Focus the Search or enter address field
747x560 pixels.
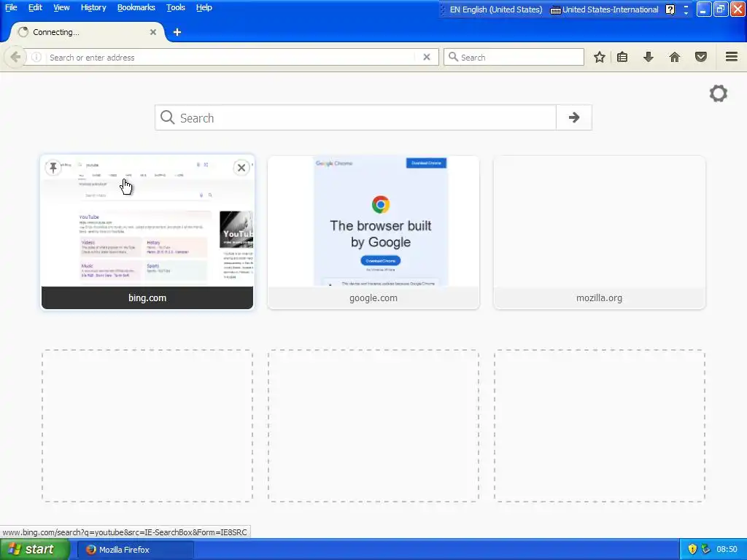click(231, 57)
